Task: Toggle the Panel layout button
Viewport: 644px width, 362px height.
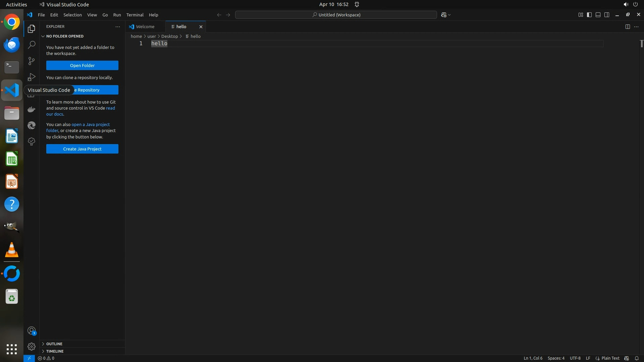Action: [598, 15]
